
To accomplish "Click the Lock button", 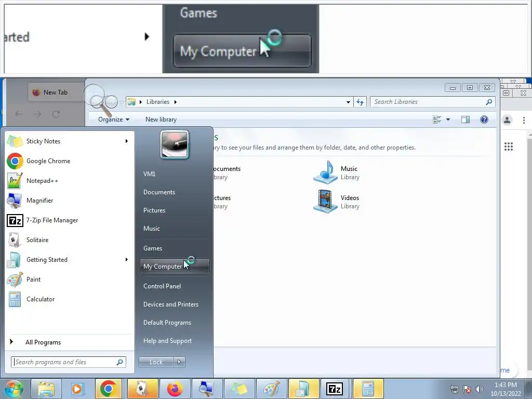I will pos(156,362).
